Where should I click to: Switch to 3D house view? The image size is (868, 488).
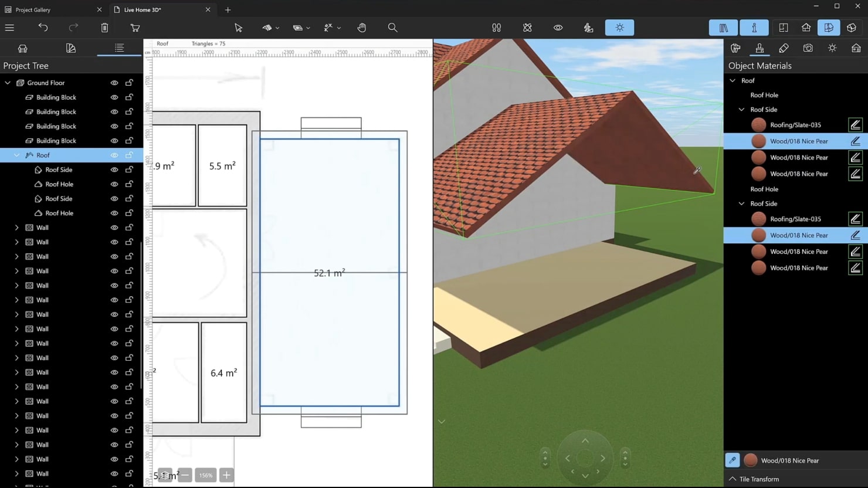tap(806, 28)
